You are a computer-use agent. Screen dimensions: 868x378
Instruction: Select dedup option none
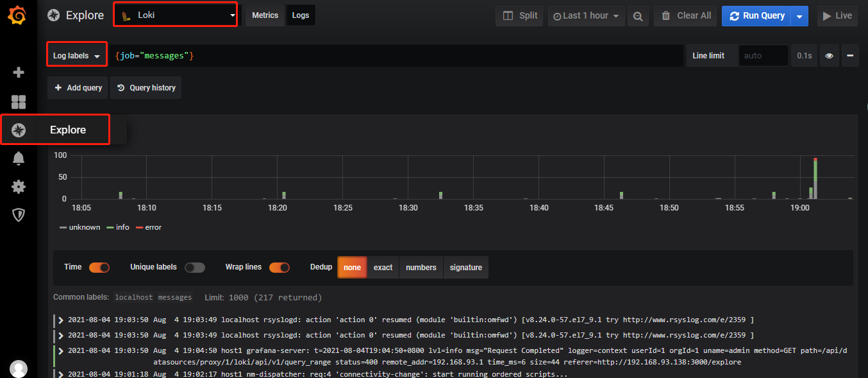coord(352,268)
